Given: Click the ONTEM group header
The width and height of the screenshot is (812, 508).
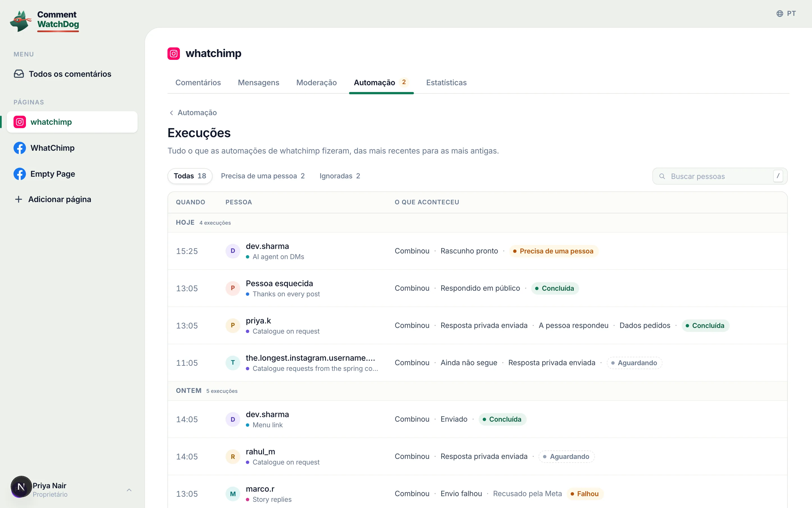Looking at the screenshot, I should 477,391.
